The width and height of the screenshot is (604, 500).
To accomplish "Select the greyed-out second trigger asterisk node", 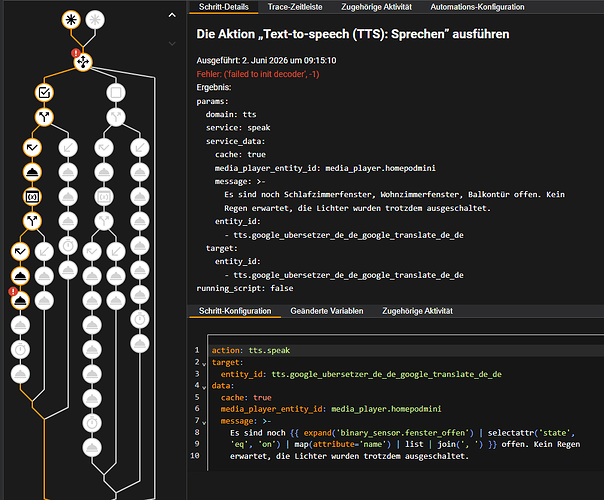I will tap(95, 20).
